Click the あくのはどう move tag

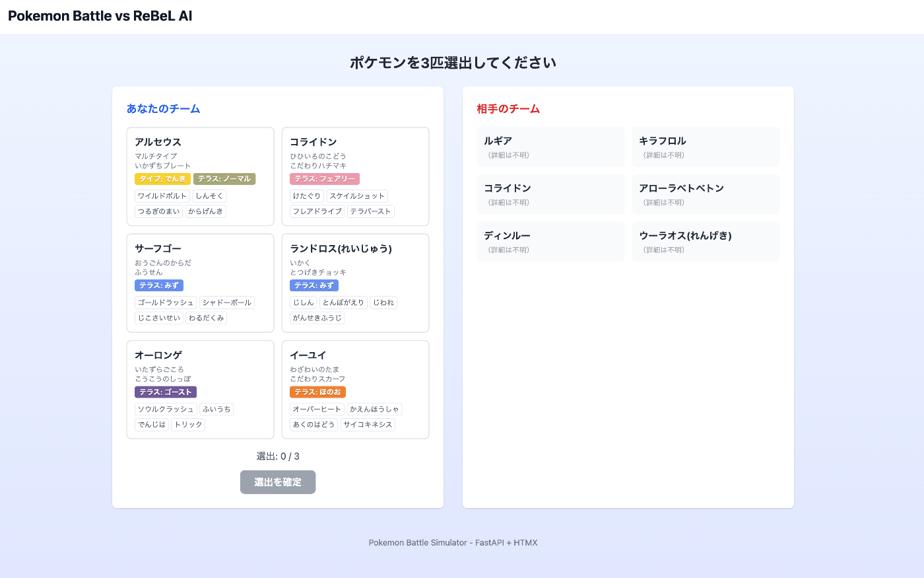(x=314, y=425)
